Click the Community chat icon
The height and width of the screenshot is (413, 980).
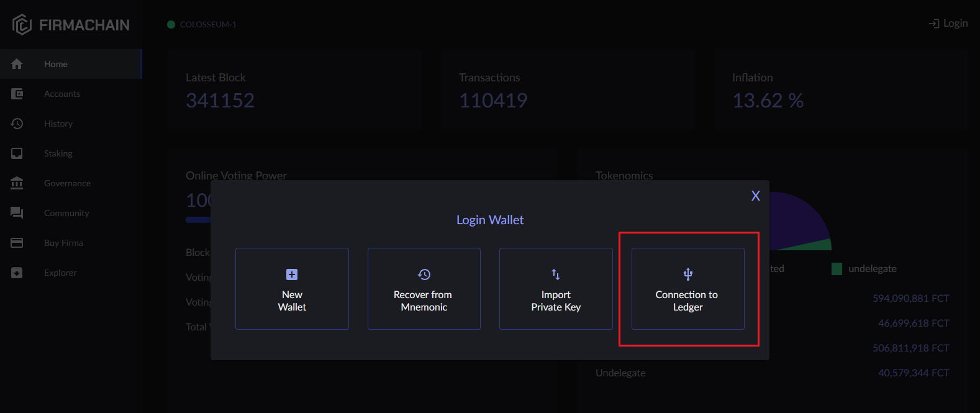(x=17, y=213)
